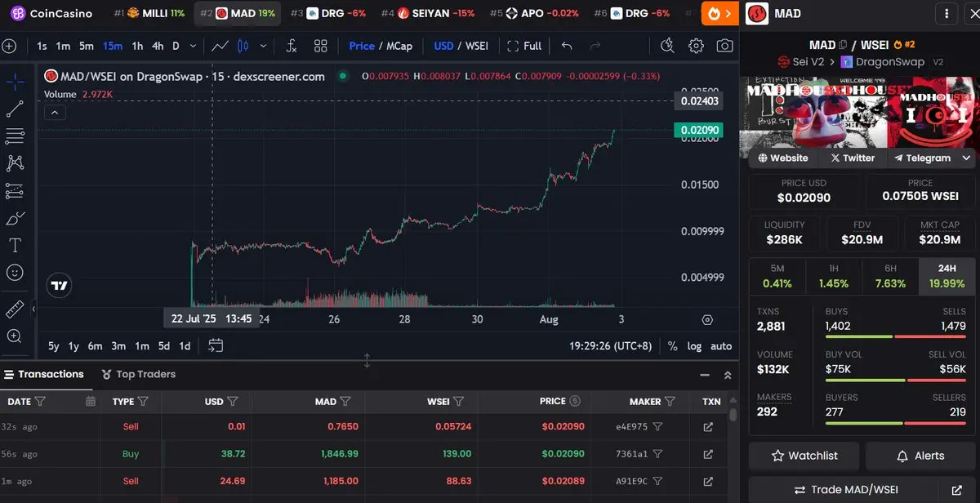Click the transactions list scrollbar
Screen dimensions: 980x503
(733, 415)
